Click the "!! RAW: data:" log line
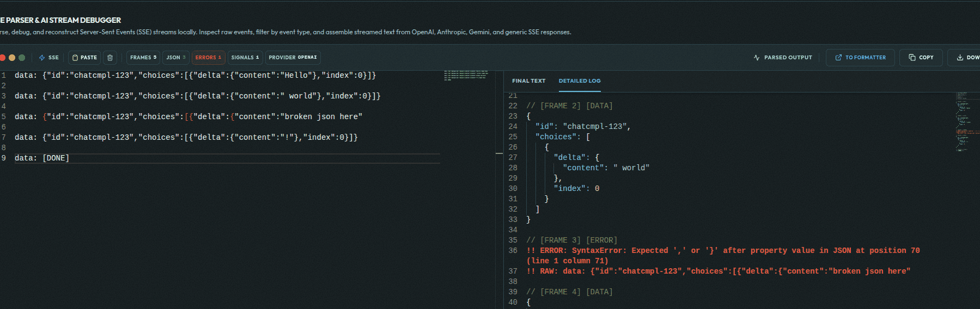Screen dimensions: 980x309 point(718,271)
